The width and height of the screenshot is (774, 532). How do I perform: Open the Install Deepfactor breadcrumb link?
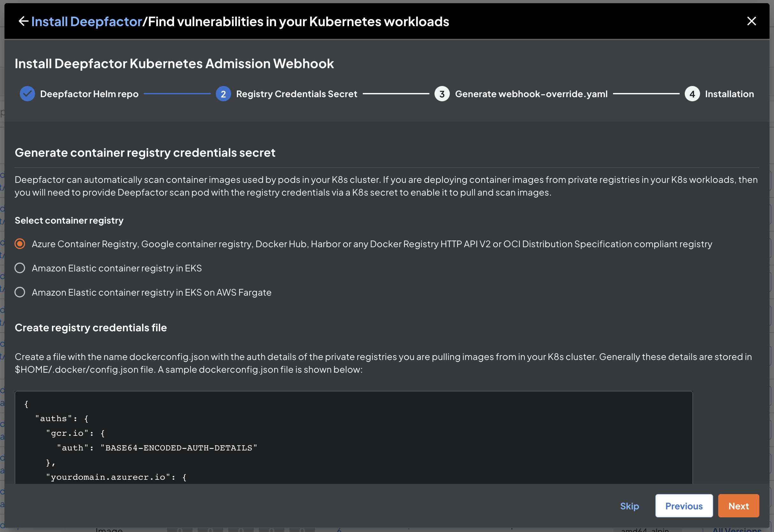(x=87, y=21)
